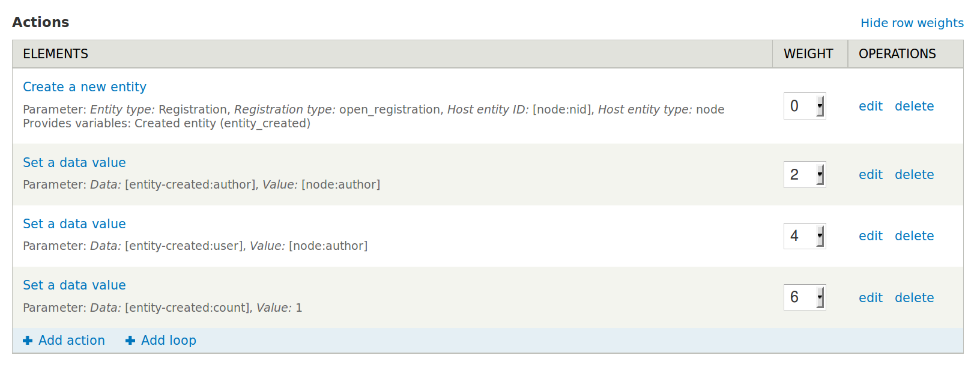This screenshot has width=980, height=370.
Task: Open the weight dropdown showing value 6
Action: [805, 297]
